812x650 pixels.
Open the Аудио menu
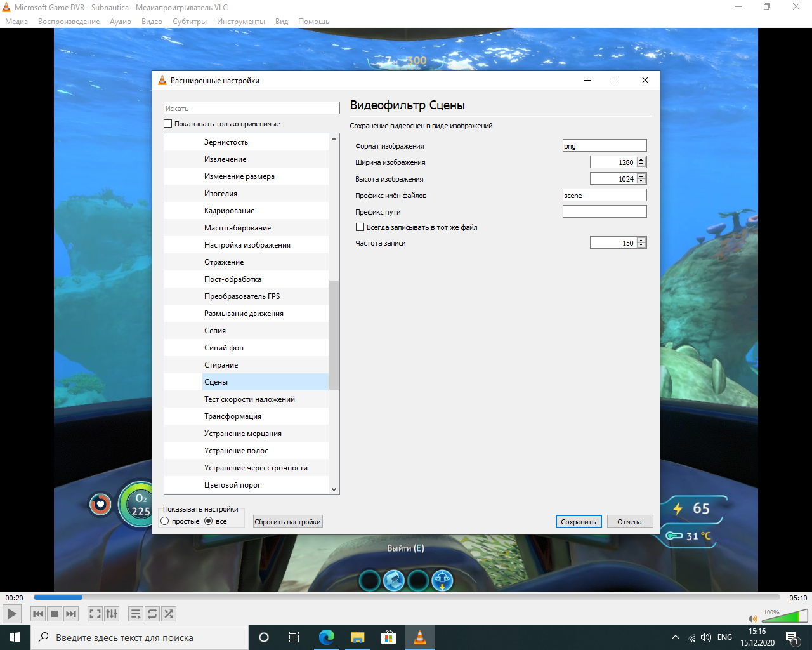tap(121, 22)
